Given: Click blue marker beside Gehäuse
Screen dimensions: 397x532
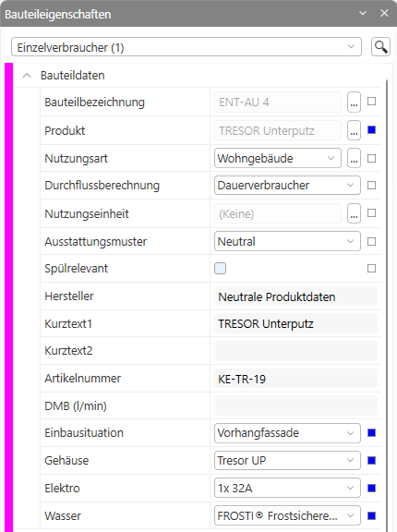Looking at the screenshot, I should pyautogui.click(x=371, y=460).
